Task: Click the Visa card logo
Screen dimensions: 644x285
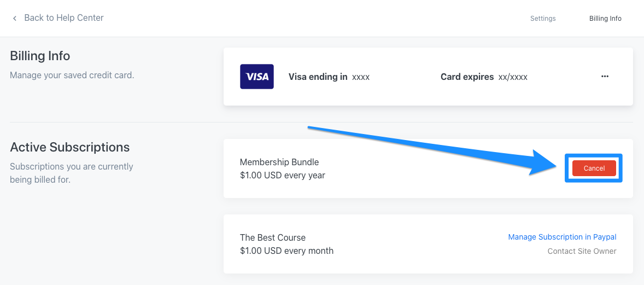Action: point(257,77)
